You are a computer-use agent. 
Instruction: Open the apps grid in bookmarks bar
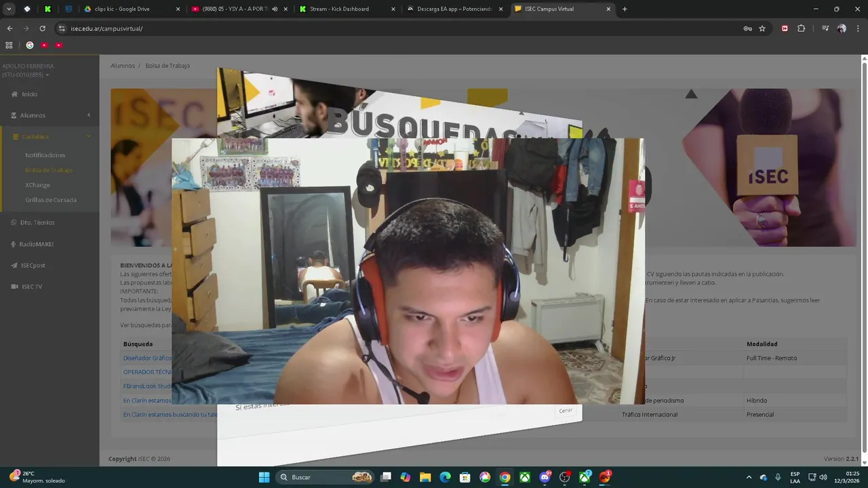9,45
